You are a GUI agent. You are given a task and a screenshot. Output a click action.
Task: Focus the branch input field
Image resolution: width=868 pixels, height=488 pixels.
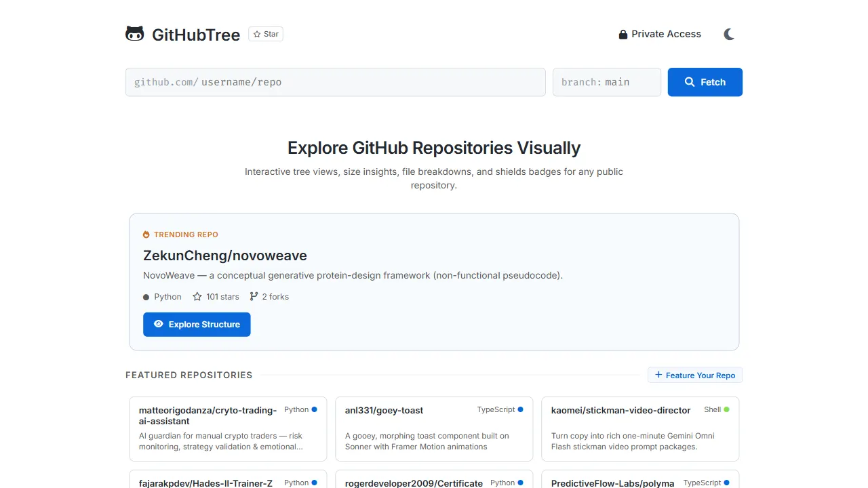[607, 82]
